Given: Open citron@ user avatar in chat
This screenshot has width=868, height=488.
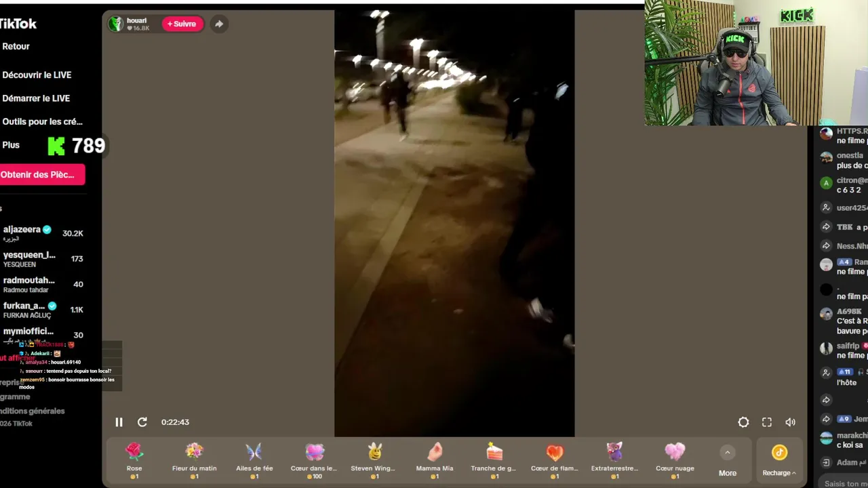Looking at the screenshot, I should [826, 183].
